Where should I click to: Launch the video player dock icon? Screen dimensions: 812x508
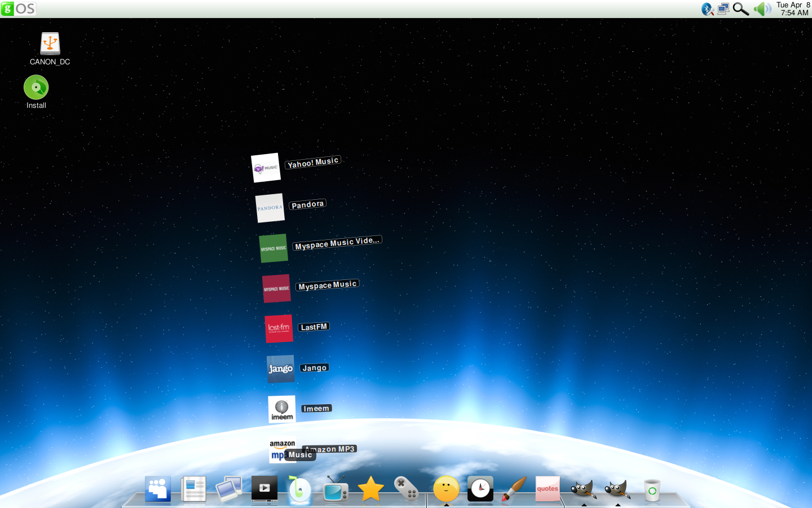point(264,489)
